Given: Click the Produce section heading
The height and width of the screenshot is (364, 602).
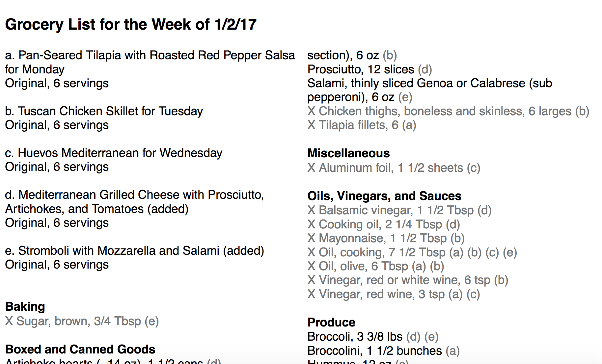Looking at the screenshot, I should point(331,323).
